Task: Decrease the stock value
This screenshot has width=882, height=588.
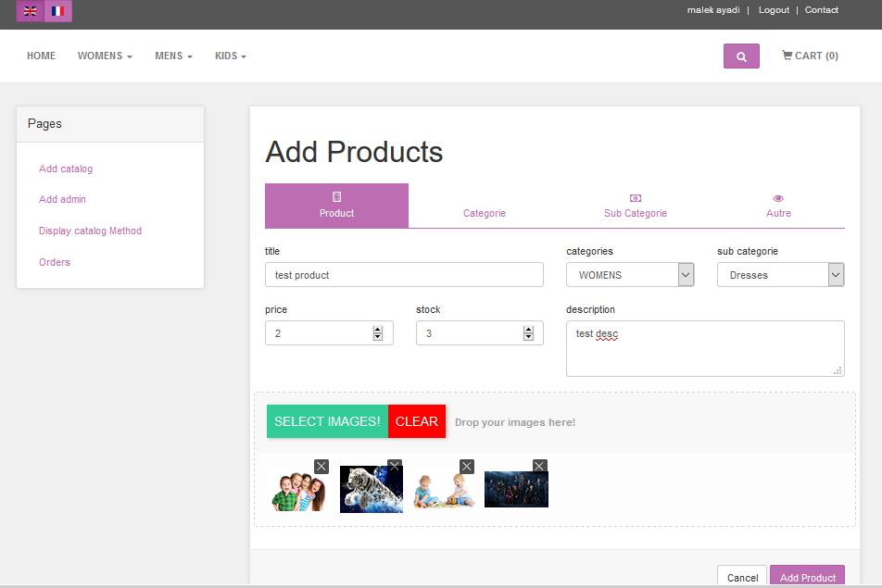Action: (528, 337)
